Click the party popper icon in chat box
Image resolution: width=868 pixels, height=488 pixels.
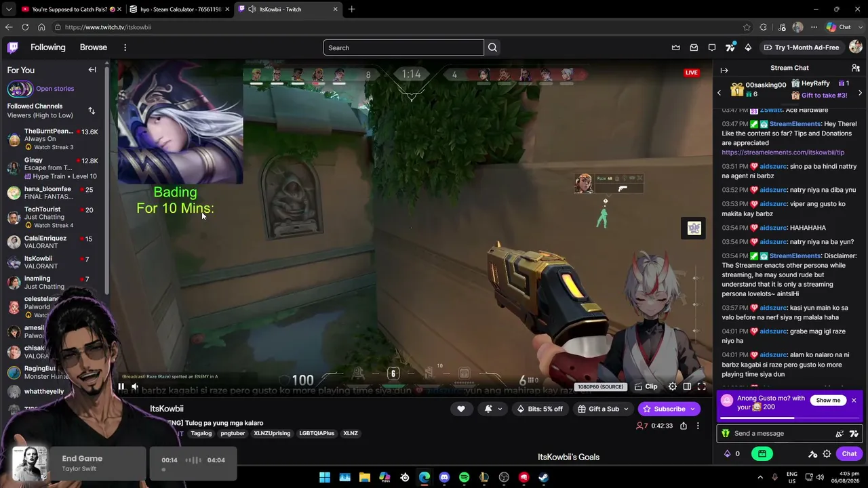[840, 434]
